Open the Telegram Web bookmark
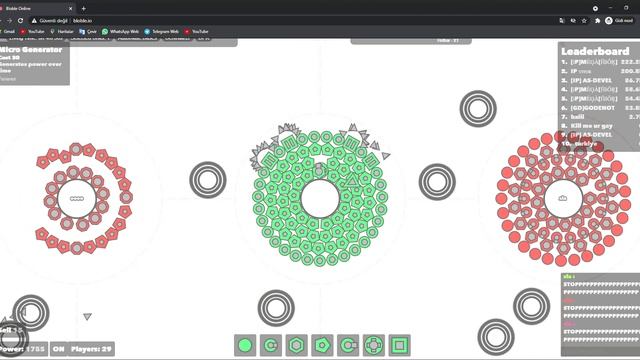 point(162,31)
